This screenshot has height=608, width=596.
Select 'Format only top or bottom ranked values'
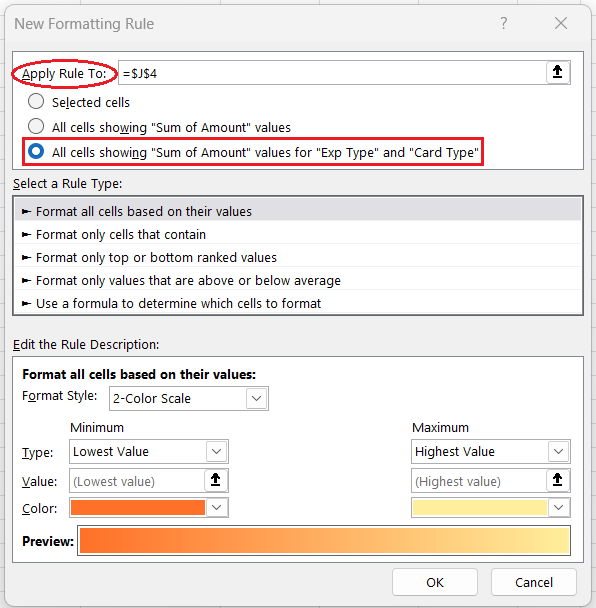point(298,257)
